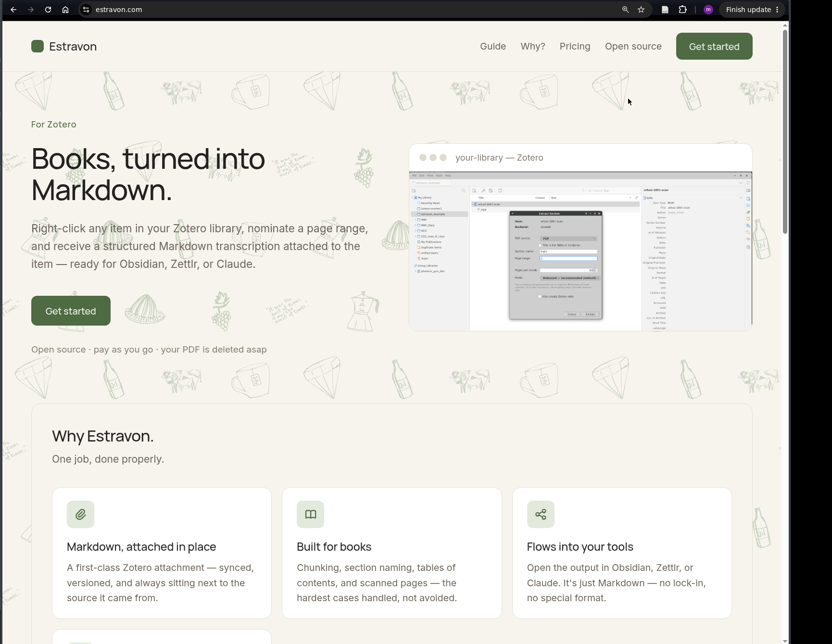Reload the estravon.com page

point(48,10)
